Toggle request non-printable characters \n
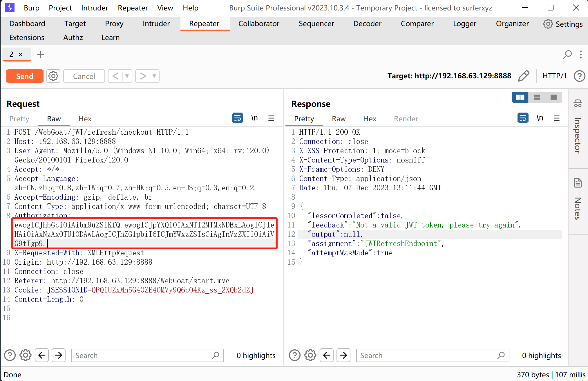 click(254, 118)
